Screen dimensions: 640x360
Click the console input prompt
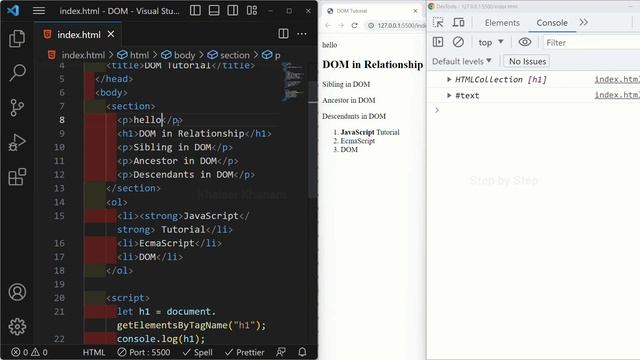[537, 110]
